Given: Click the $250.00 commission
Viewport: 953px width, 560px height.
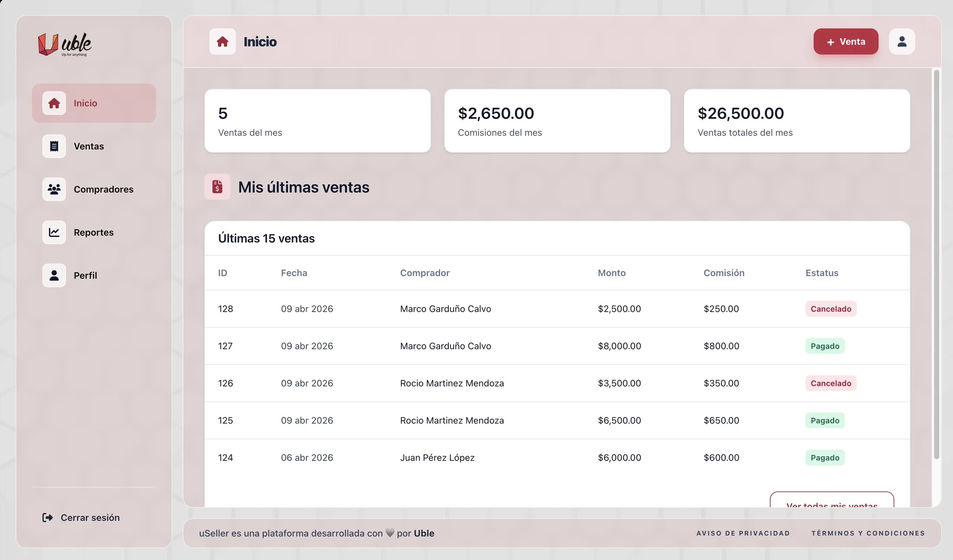Looking at the screenshot, I should coord(721,309).
